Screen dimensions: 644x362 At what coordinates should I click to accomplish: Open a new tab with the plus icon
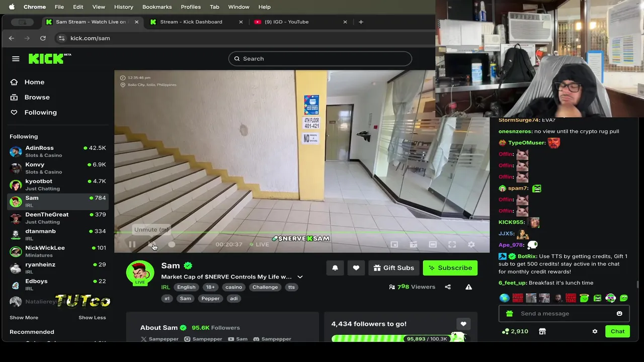[x=361, y=22]
